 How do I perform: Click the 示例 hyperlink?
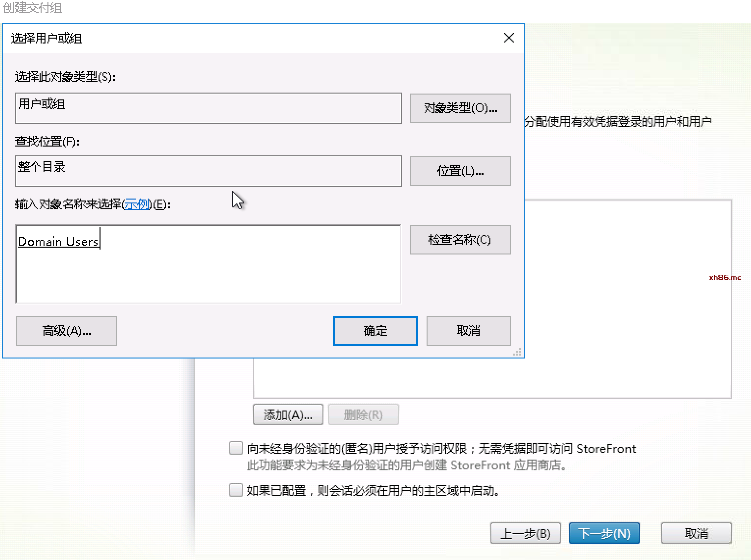tap(137, 204)
